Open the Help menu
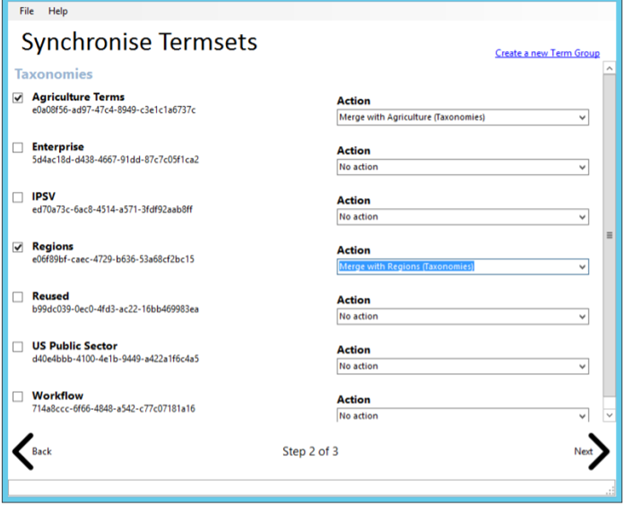Image resolution: width=624 pixels, height=505 pixels. (x=58, y=11)
